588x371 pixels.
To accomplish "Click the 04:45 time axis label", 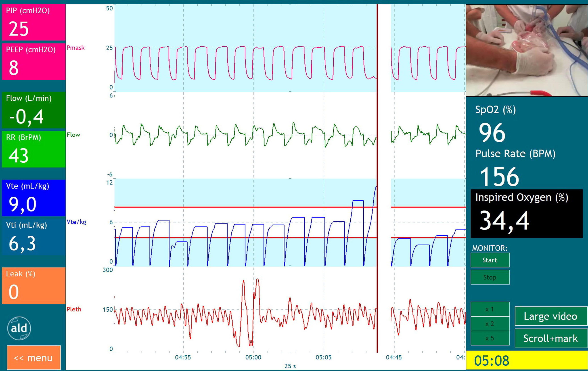I will pos(394,357).
